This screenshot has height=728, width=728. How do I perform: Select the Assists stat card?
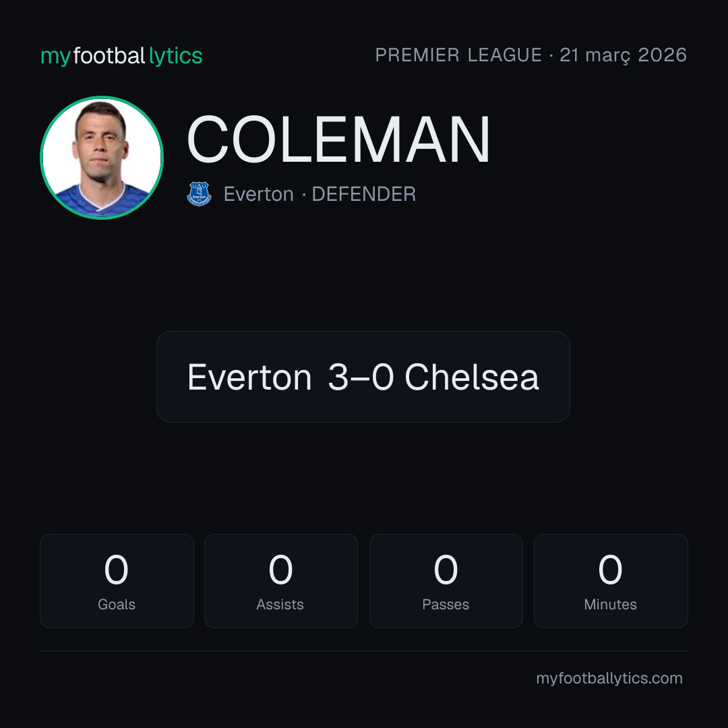281,581
